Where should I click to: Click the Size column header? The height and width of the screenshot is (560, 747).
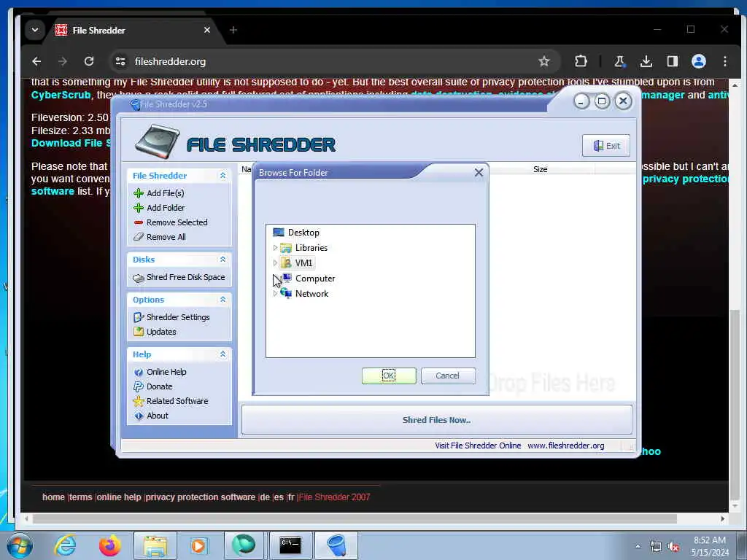click(x=541, y=169)
